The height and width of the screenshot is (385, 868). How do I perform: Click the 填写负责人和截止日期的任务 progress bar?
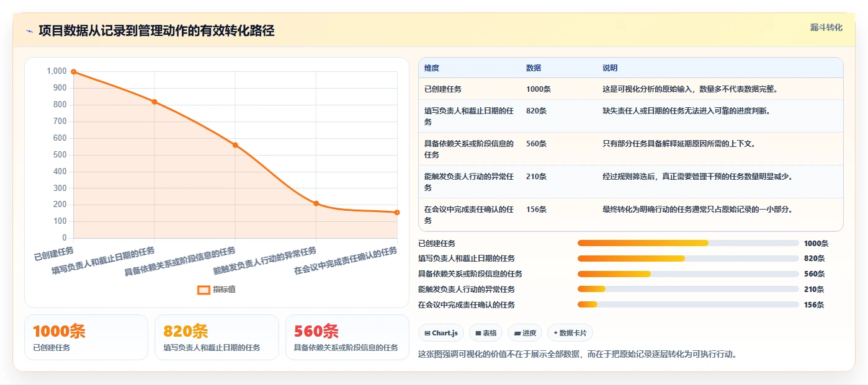[x=688, y=259]
